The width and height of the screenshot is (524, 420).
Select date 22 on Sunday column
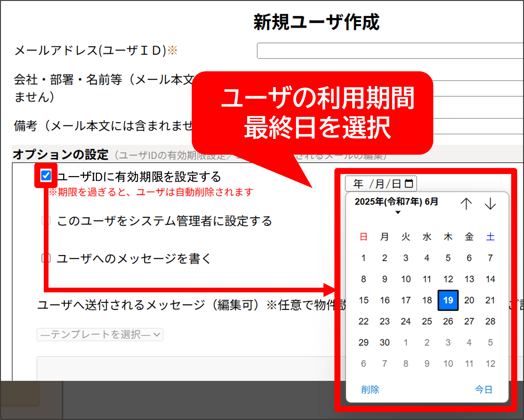coord(363,321)
